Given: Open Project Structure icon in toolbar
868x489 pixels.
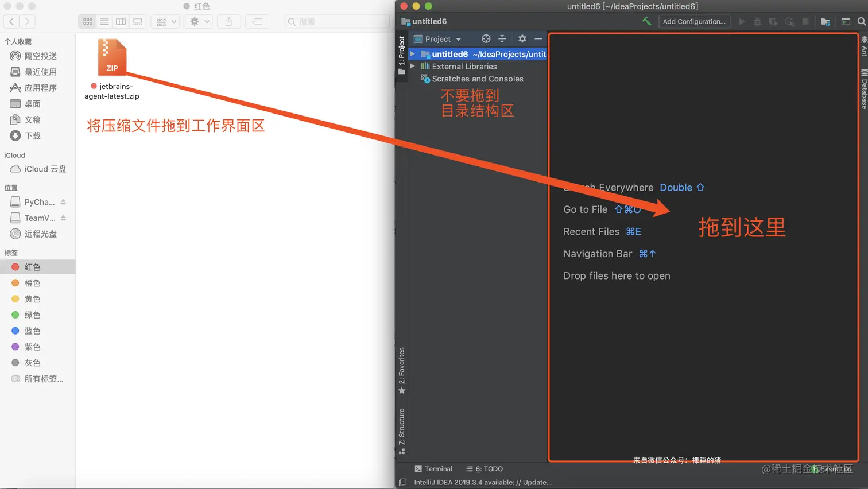Looking at the screenshot, I should (826, 21).
